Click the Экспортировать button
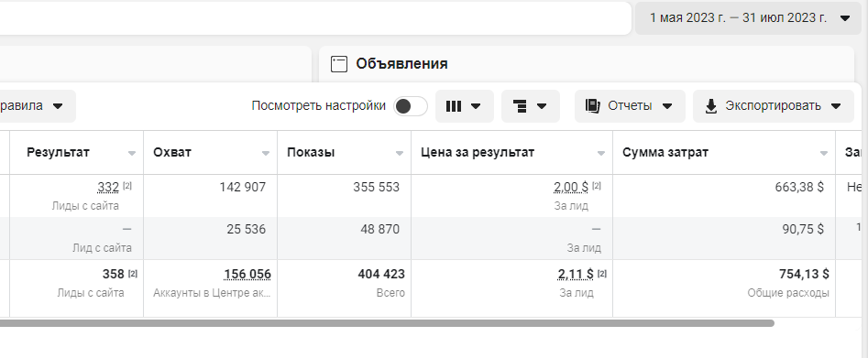Screen dimensions: 868x358 [774, 106]
